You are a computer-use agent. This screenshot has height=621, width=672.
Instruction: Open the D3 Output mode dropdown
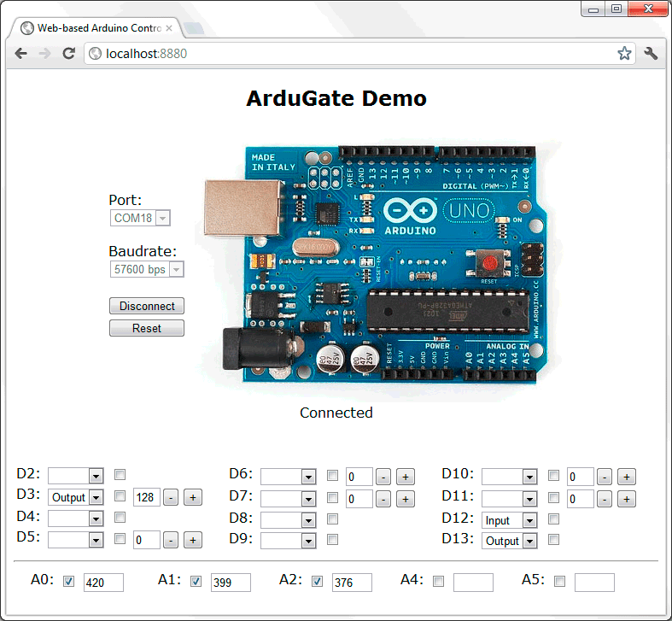[76, 497]
